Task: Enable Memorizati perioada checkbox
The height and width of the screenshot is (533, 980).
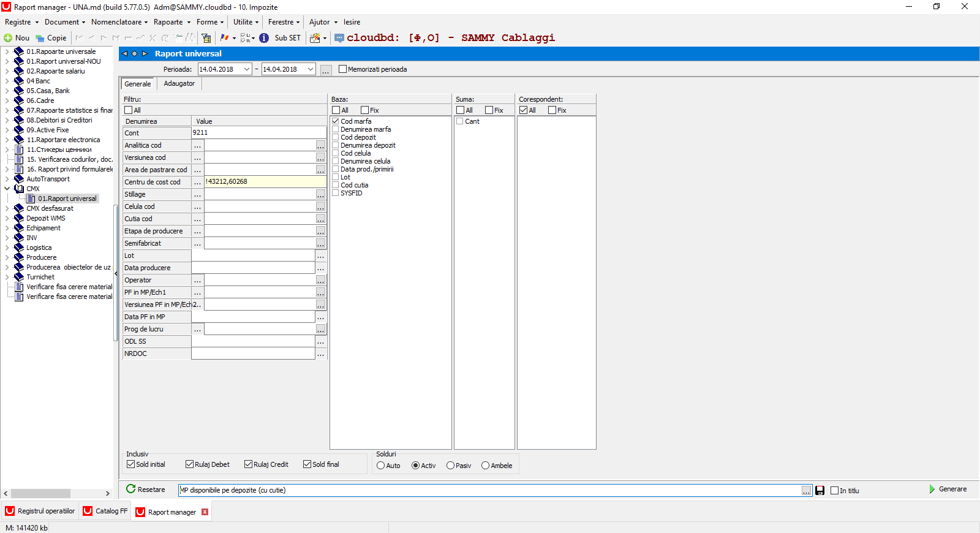Action: tap(342, 69)
